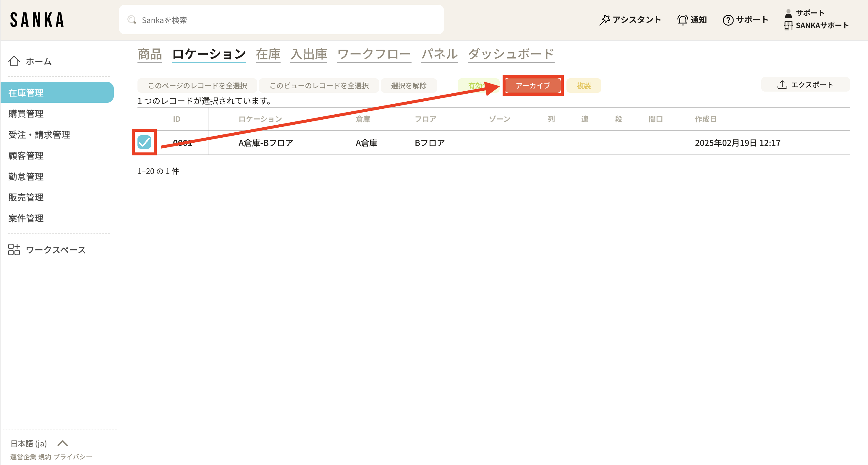Click the 選択を解除 button
Image resolution: width=868 pixels, height=465 pixels.
coord(409,85)
